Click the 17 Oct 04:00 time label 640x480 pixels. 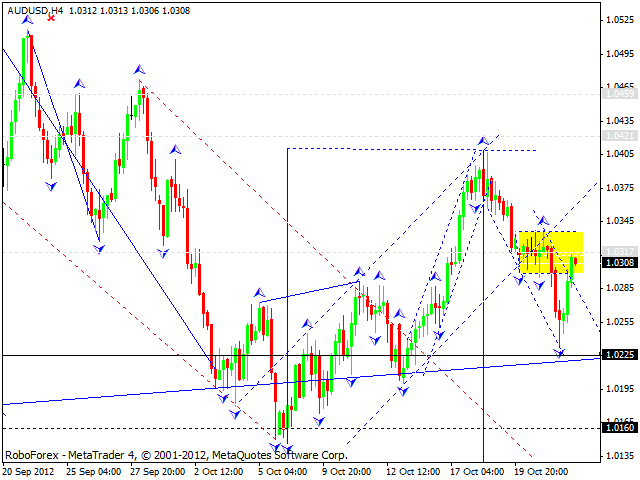pos(477,471)
